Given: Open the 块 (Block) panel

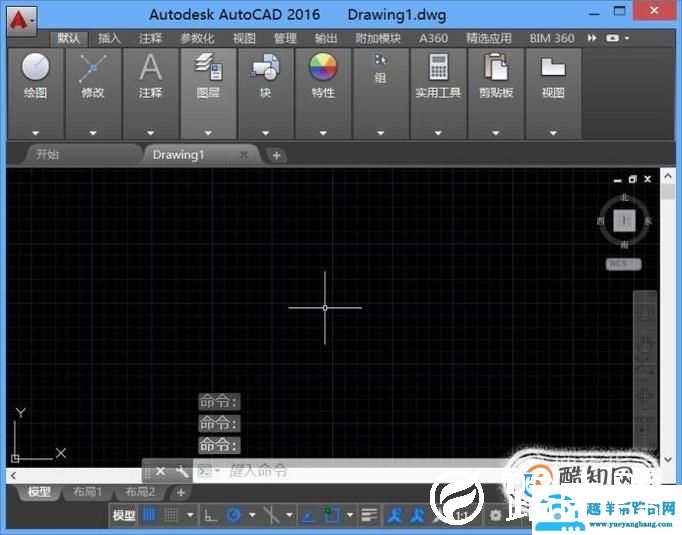Looking at the screenshot, I should (x=265, y=93).
